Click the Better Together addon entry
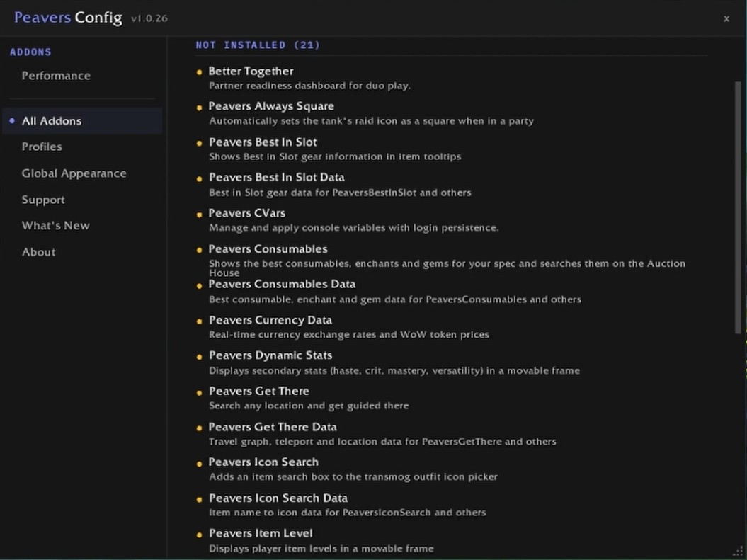The width and height of the screenshot is (747, 560). pyautogui.click(x=251, y=72)
